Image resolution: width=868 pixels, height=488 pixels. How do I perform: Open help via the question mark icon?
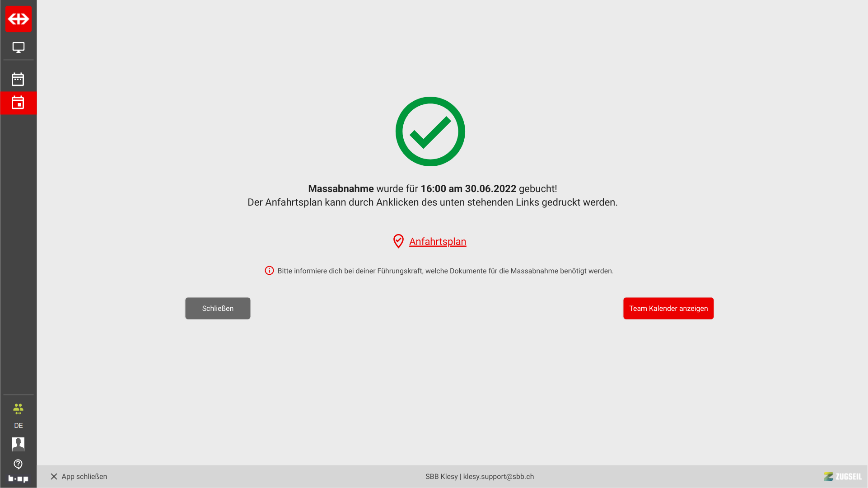tap(18, 464)
